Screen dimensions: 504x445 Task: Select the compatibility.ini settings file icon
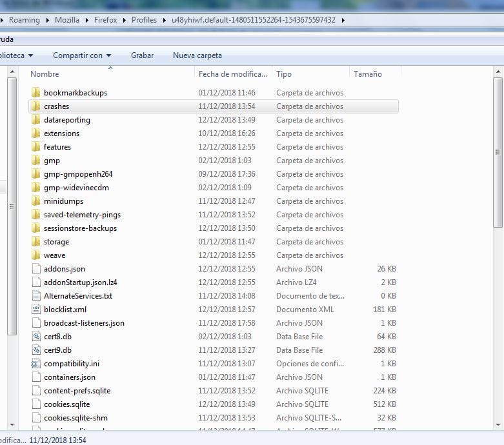(36, 364)
